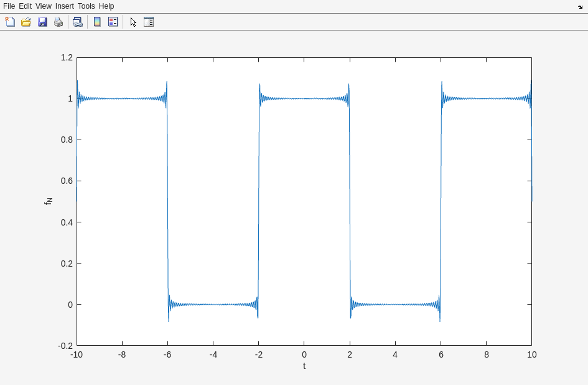Open the Property Inspector panel icon

pyautogui.click(x=149, y=22)
